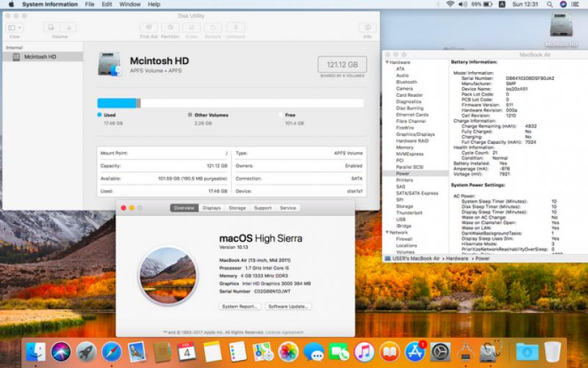
Task: Click USER's MacBook Air in path bar
Action: tap(416, 259)
